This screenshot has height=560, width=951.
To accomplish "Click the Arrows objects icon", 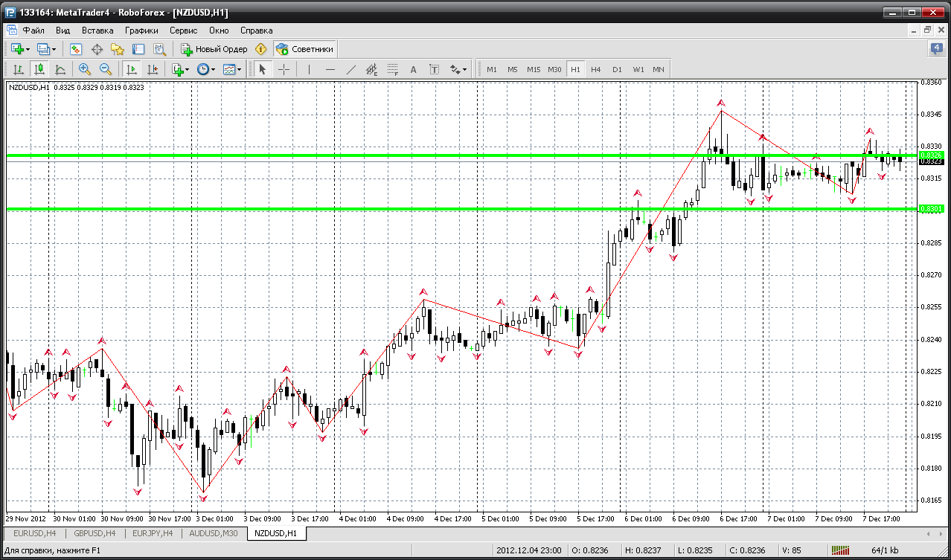I will pos(455,69).
